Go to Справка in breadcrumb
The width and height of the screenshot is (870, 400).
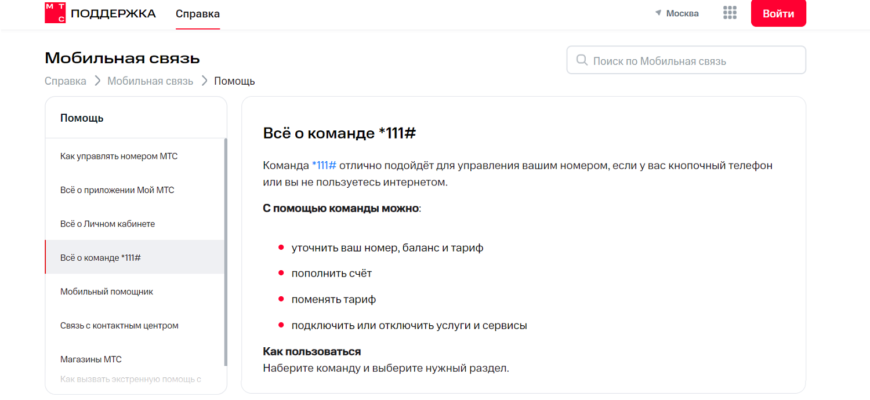point(65,81)
